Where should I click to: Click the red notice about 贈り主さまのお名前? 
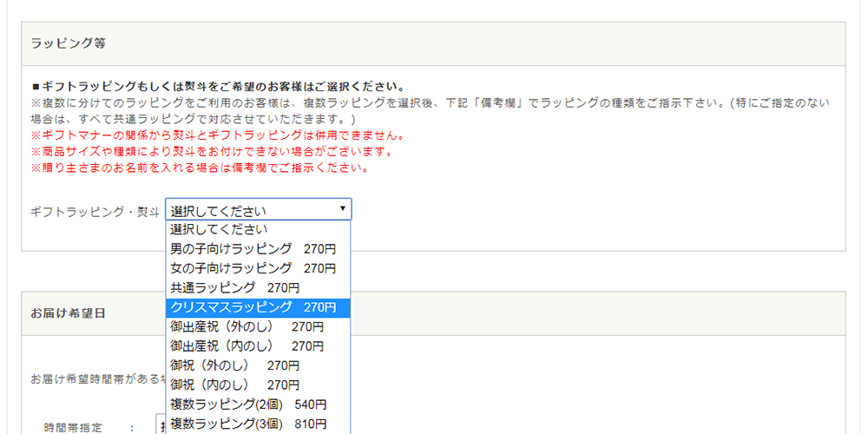(200, 168)
